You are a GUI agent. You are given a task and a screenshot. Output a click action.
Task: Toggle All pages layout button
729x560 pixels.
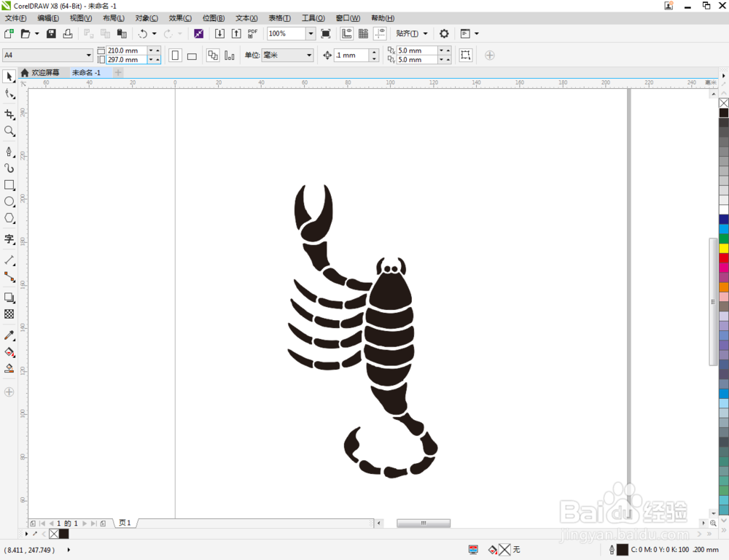click(212, 55)
